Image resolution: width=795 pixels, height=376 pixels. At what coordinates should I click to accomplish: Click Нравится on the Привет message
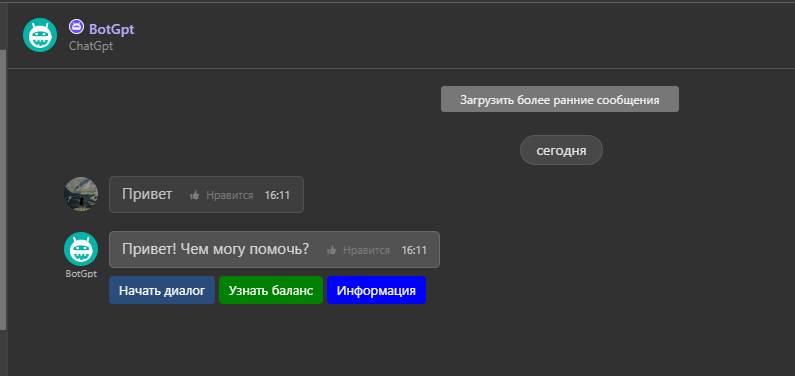pos(230,196)
